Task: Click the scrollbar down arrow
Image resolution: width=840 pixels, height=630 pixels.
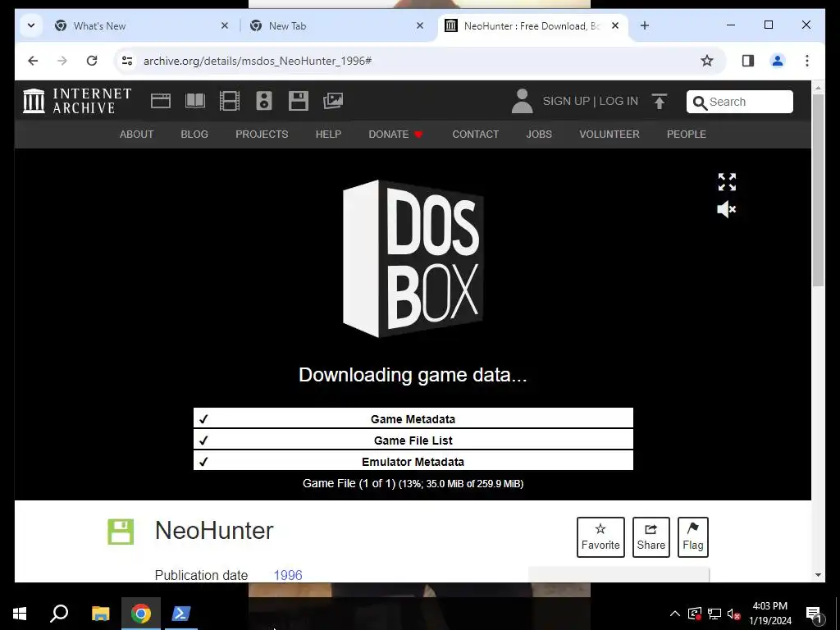Action: pyautogui.click(x=818, y=575)
